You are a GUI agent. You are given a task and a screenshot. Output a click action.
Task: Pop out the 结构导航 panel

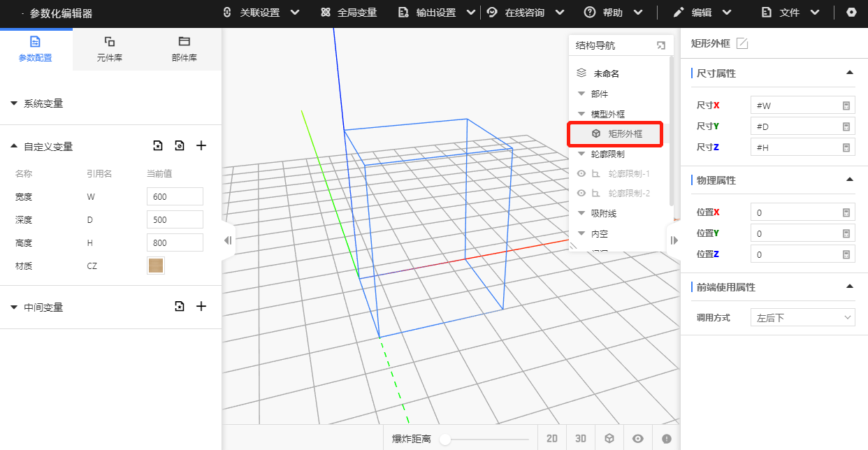(661, 45)
